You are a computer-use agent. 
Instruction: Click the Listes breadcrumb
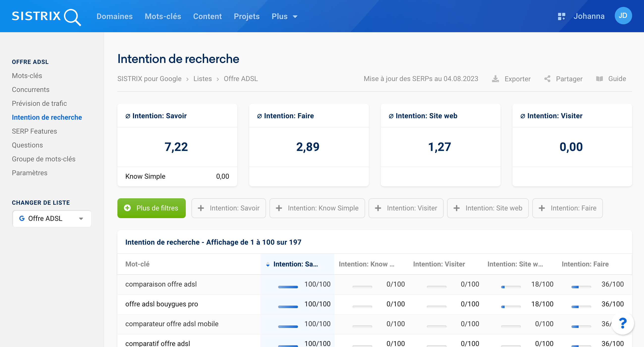pyautogui.click(x=202, y=79)
